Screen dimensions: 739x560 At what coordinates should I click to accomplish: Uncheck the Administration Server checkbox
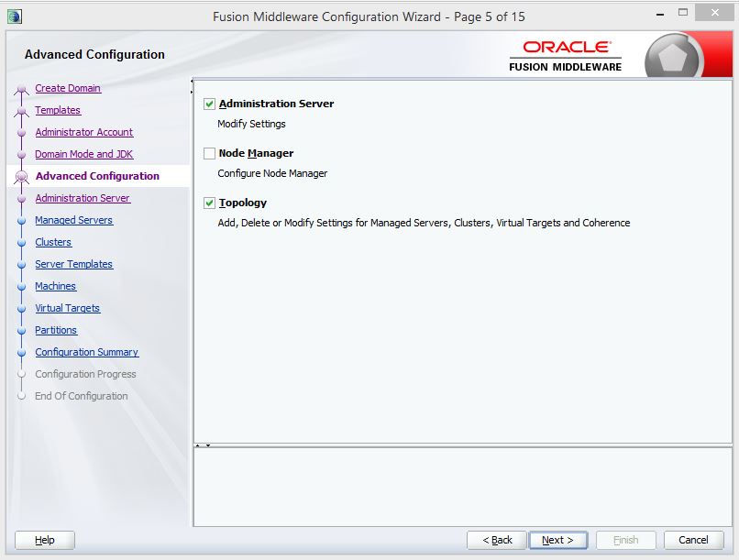click(210, 104)
